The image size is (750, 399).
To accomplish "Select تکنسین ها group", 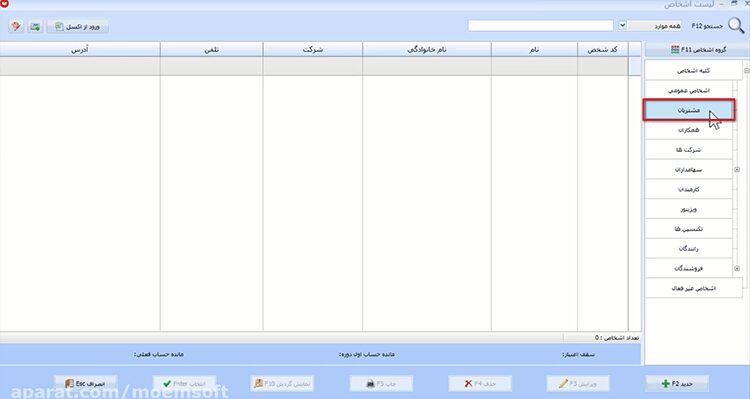I will click(689, 229).
